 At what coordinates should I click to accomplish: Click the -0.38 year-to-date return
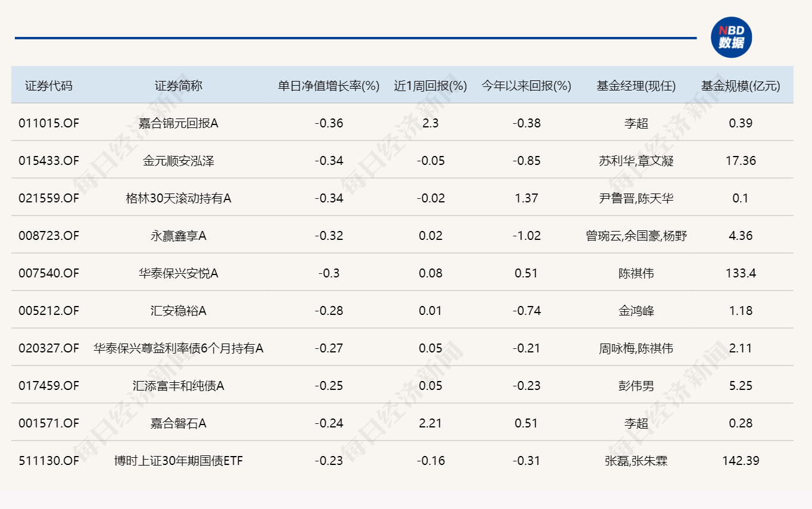[527, 123]
